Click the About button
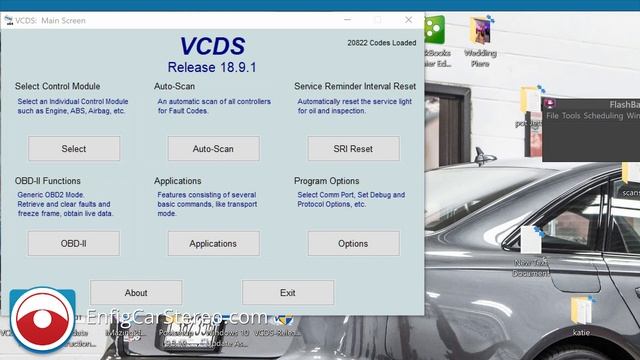 click(x=136, y=293)
